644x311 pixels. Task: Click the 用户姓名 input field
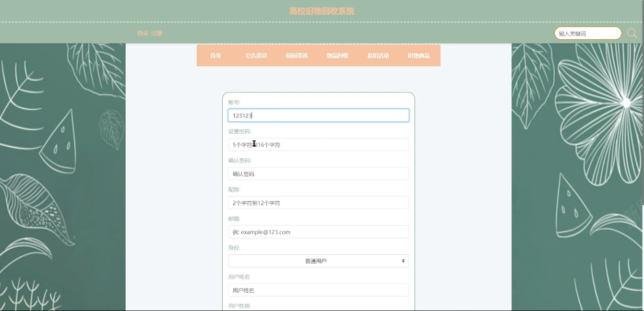tap(319, 290)
